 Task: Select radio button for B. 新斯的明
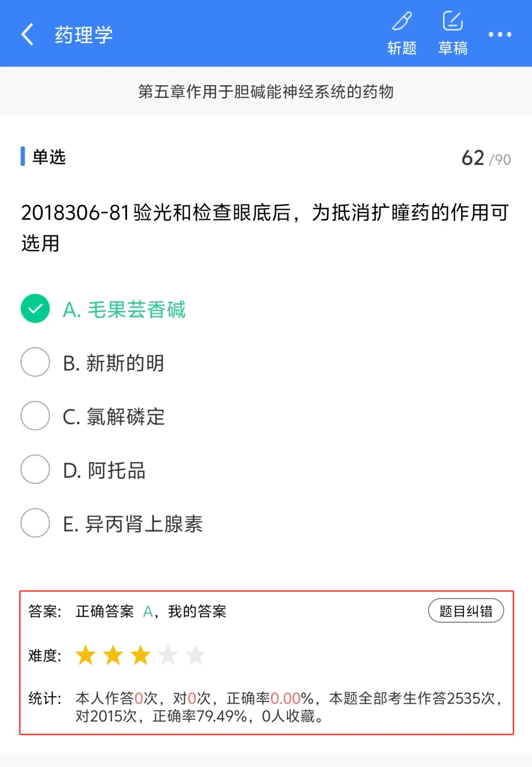[x=35, y=362]
